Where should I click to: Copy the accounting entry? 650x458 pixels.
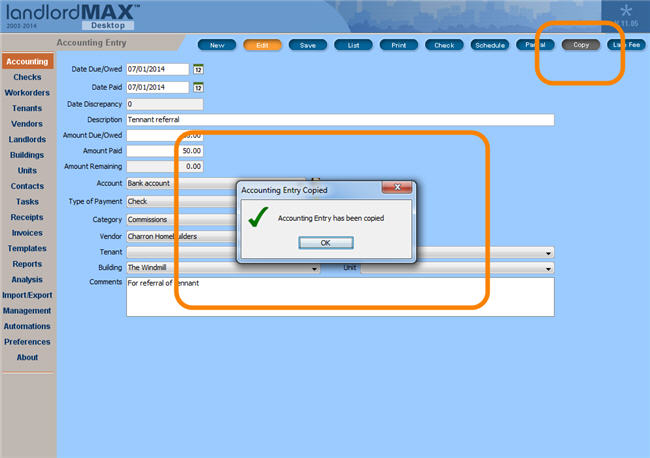581,45
